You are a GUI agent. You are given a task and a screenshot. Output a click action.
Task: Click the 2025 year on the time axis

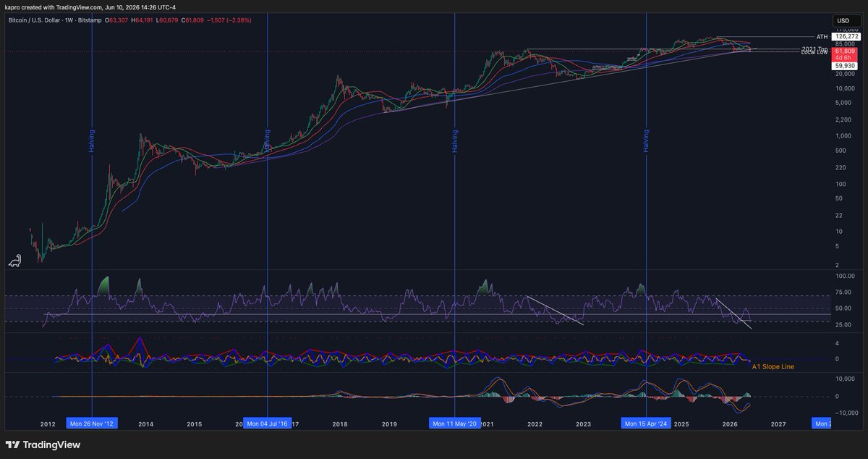[681, 424]
